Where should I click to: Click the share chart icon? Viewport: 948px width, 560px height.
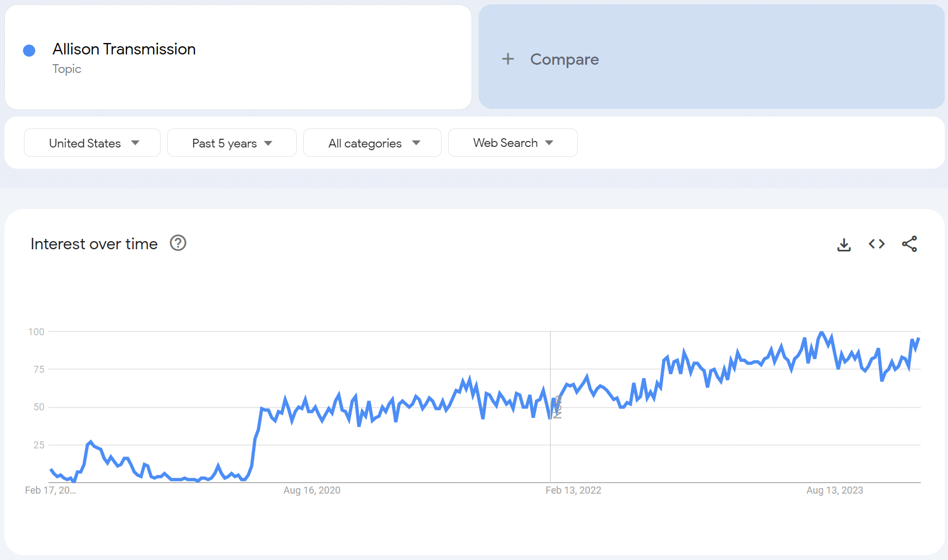coord(909,244)
